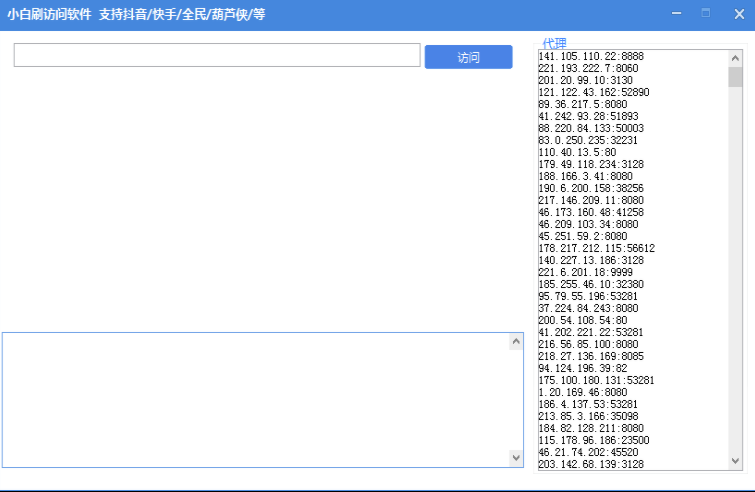Select proxy 45.251.59.2:8080
The height and width of the screenshot is (492, 755).
pyautogui.click(x=583, y=236)
